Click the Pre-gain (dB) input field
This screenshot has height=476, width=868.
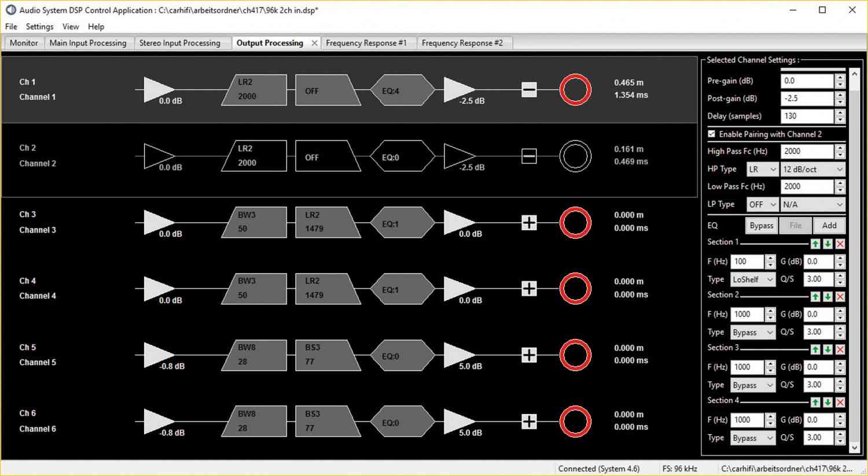807,81
